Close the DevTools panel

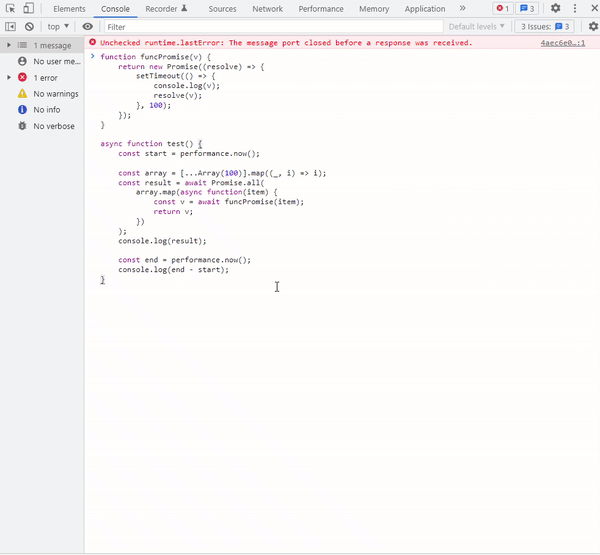594,8
